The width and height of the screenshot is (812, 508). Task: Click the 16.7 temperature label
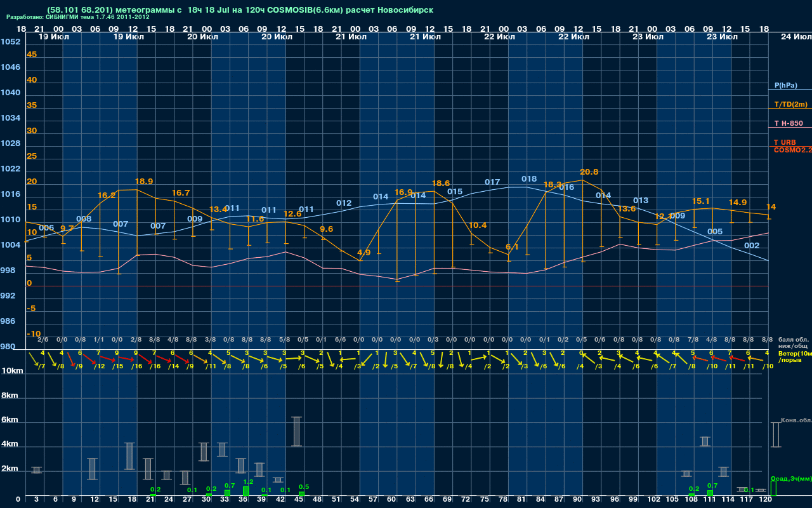181,193
